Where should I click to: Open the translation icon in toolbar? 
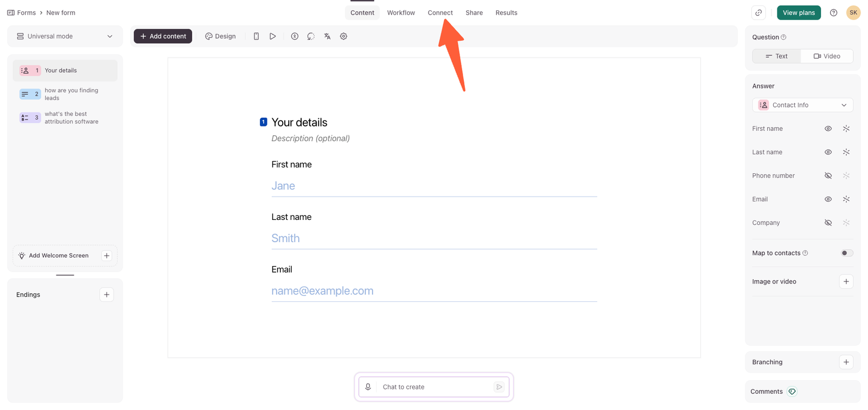click(327, 36)
